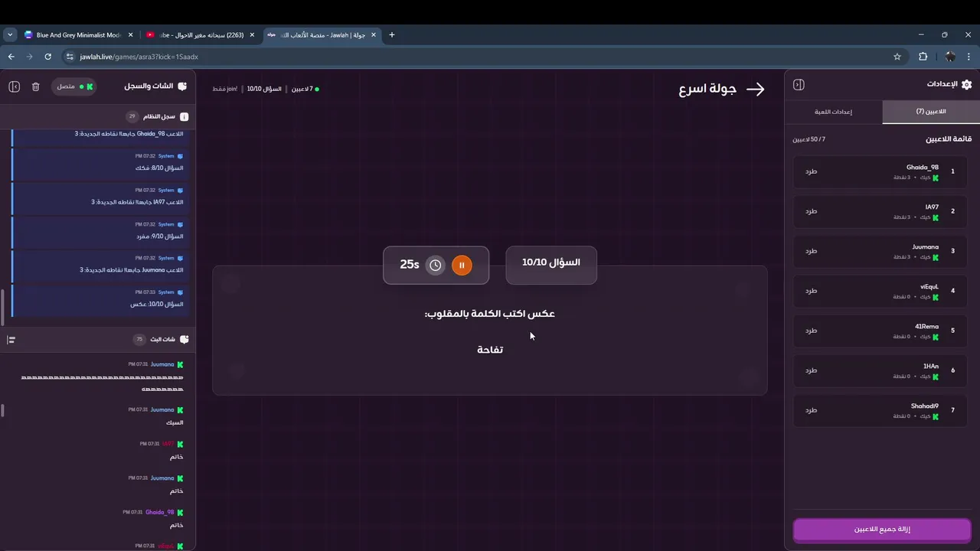Kick player 1HAn using طرد
This screenshot has height=551, width=980.
click(x=811, y=370)
